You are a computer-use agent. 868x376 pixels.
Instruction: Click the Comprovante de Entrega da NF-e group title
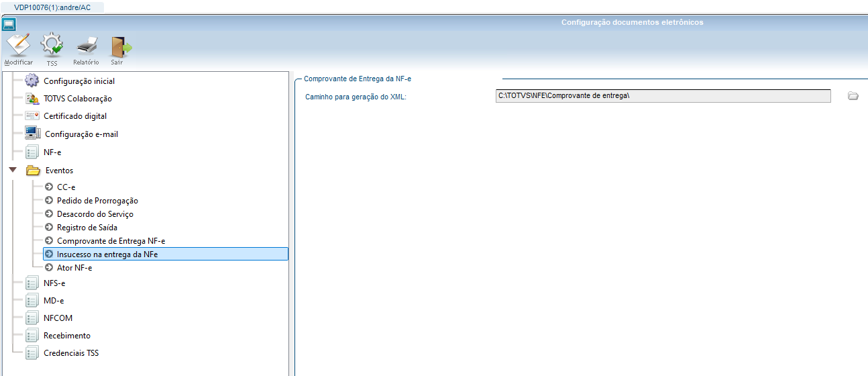pyautogui.click(x=358, y=79)
